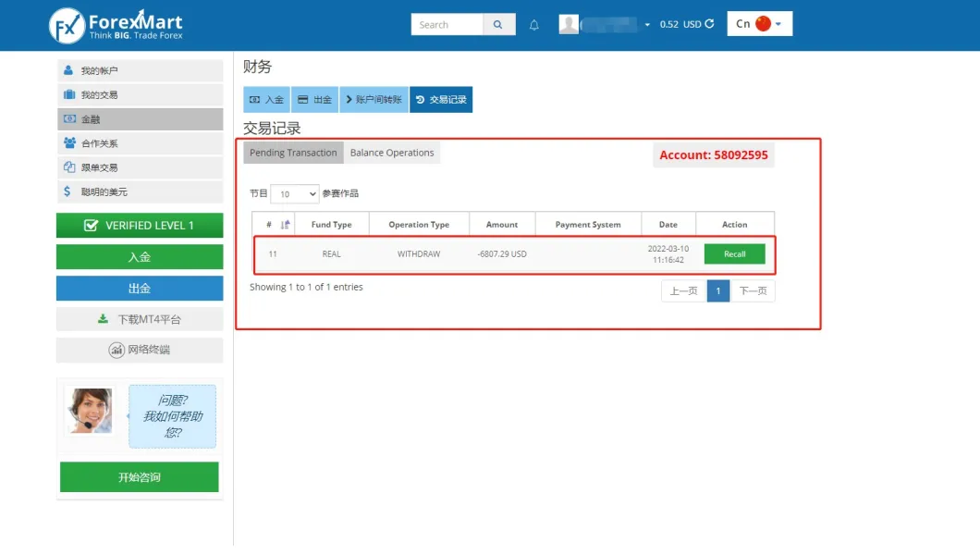The width and height of the screenshot is (980, 555).
Task: Click the search magnifier button
Action: point(499,25)
